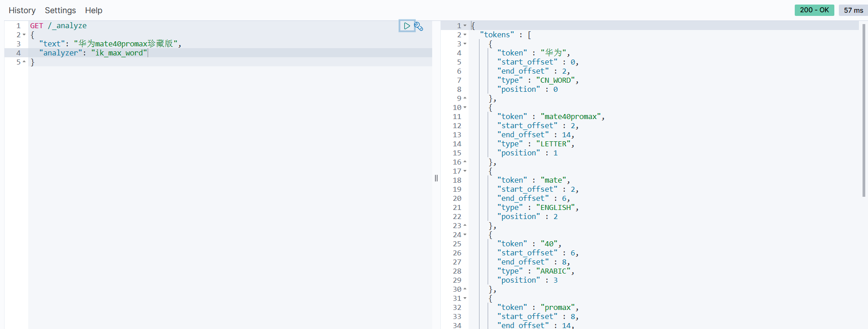
Task: Click the type value "ENGLISH"
Action: [556, 208]
